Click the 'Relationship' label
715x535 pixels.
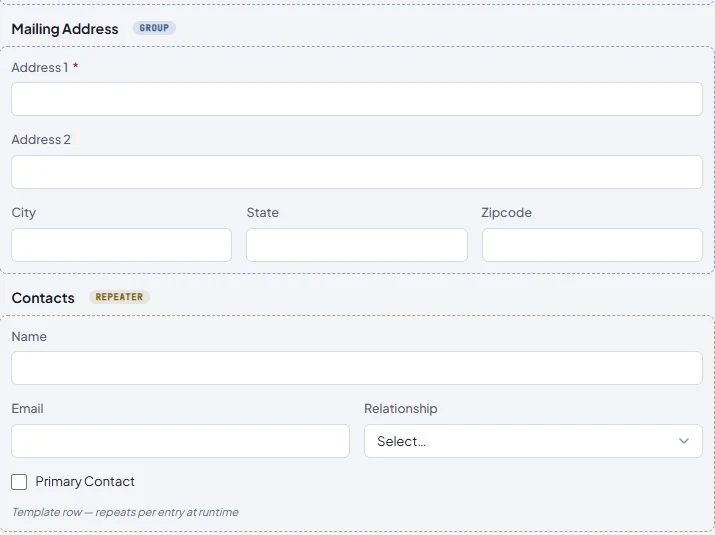pyautogui.click(x=401, y=409)
